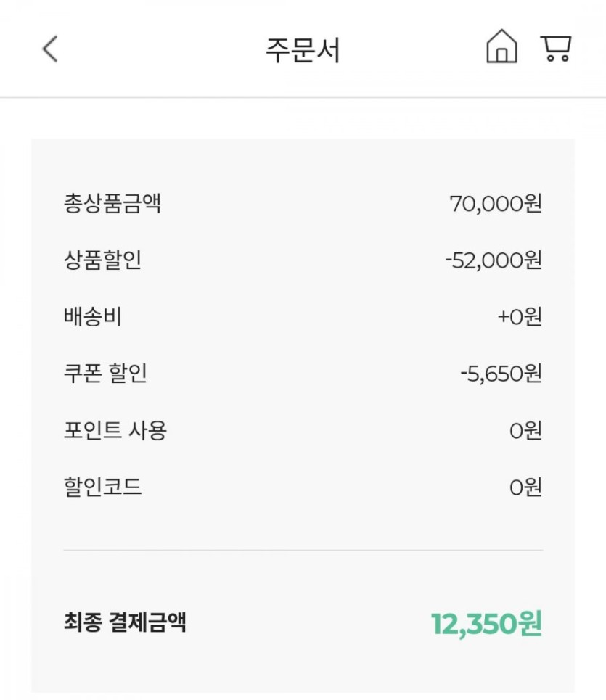Select the 총상품금액 label
The width and height of the screenshot is (606, 700).
click(x=112, y=203)
